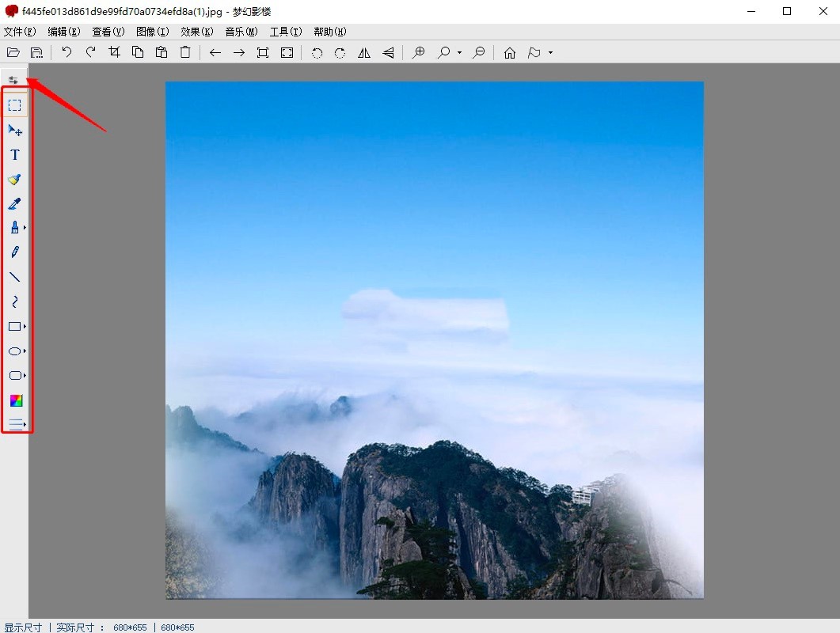
Task: Click the 实际尺寸 status bar label
Action: coord(75,627)
